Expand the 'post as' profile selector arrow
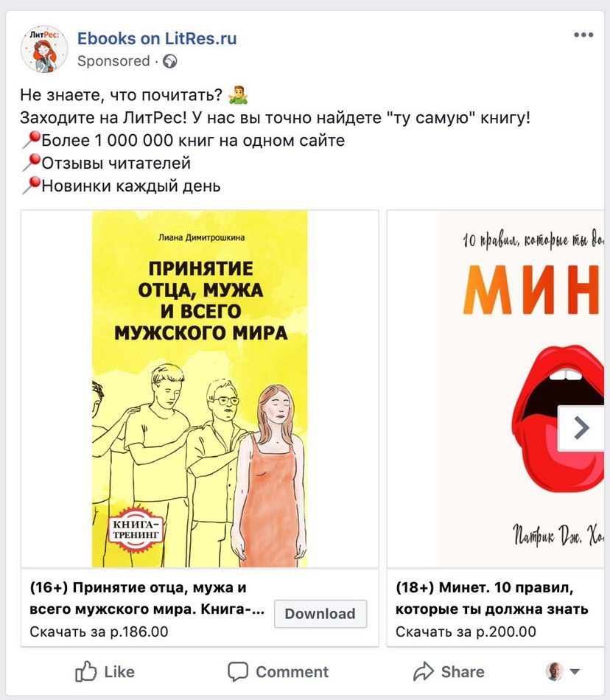 click(575, 671)
